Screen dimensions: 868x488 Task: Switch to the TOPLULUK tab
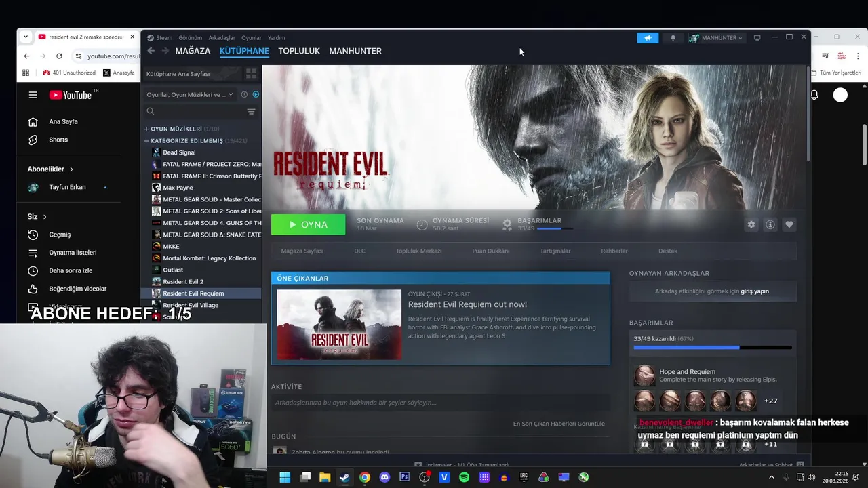tap(299, 51)
